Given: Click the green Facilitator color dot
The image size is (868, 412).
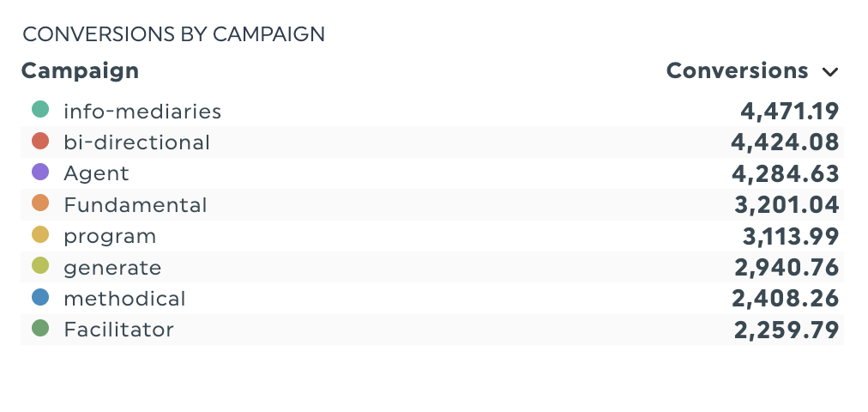Looking at the screenshot, I should 40,329.
